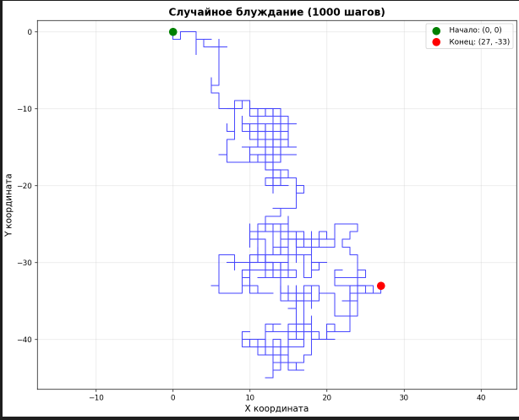
Task: Click y-axis tick label '−10'
Action: [25, 109]
